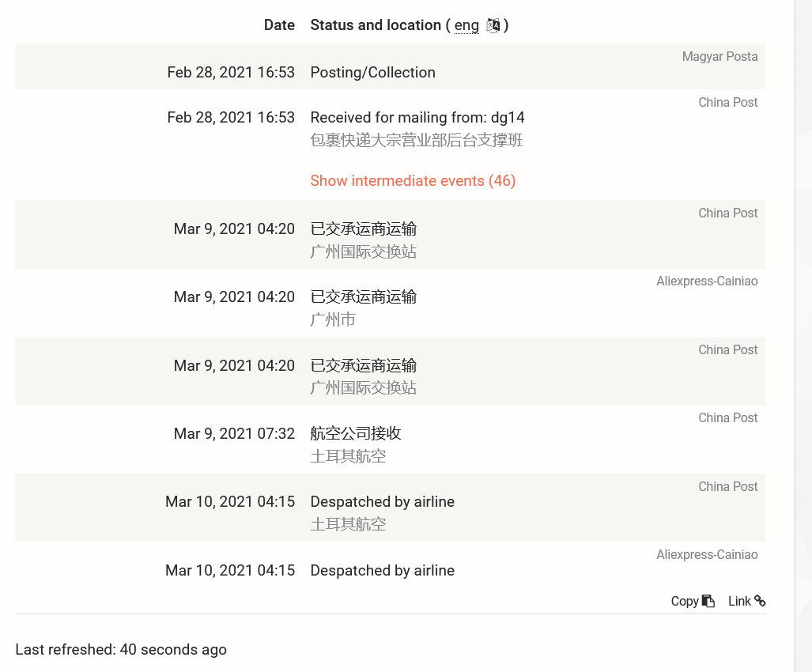Click the Magyar Posta carrier label
812x672 pixels.
719,56
